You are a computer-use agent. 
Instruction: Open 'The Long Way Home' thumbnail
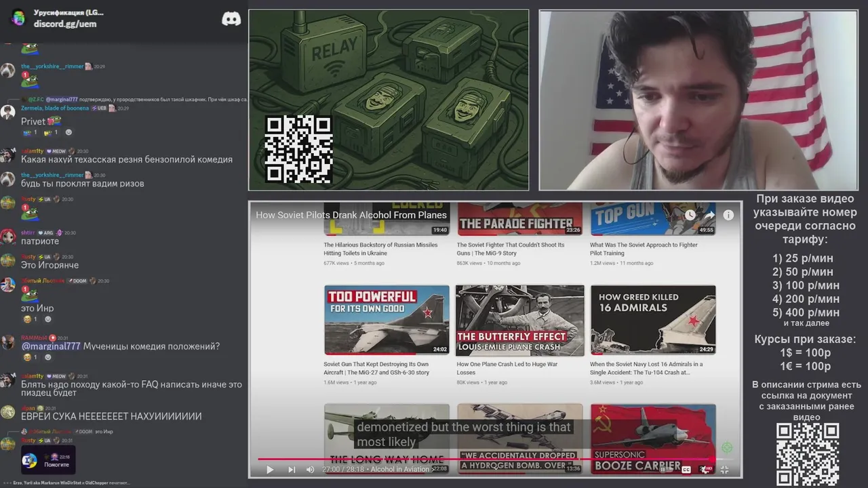(x=387, y=439)
